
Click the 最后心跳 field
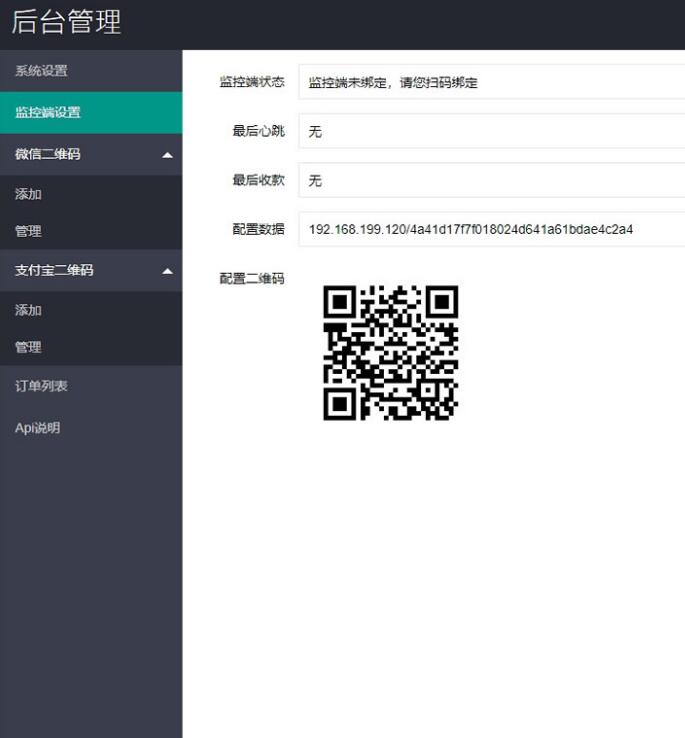(x=492, y=131)
